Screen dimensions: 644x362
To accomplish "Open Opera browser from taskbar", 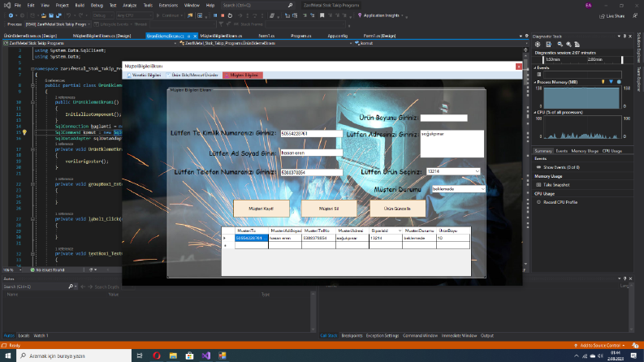I will [x=157, y=356].
